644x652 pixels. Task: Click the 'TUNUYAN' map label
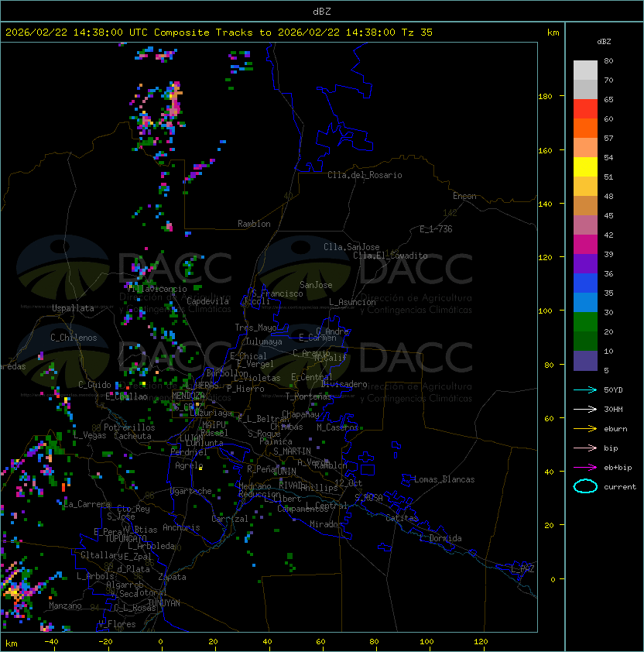click(x=164, y=603)
